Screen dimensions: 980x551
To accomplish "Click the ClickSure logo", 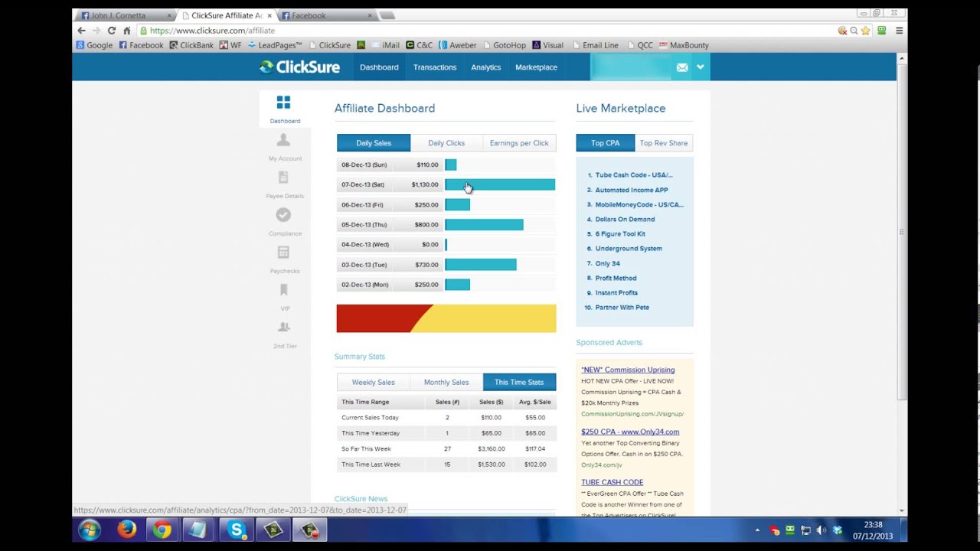I will point(299,67).
